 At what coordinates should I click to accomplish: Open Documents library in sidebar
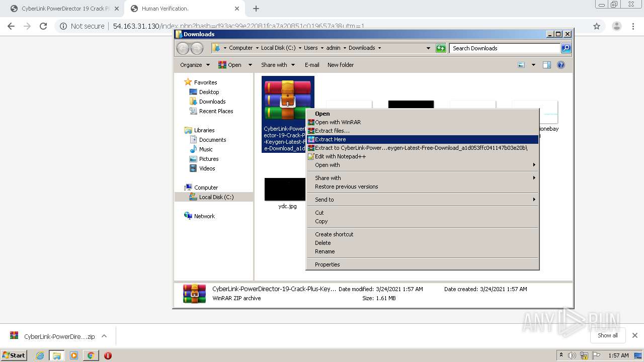(208, 140)
